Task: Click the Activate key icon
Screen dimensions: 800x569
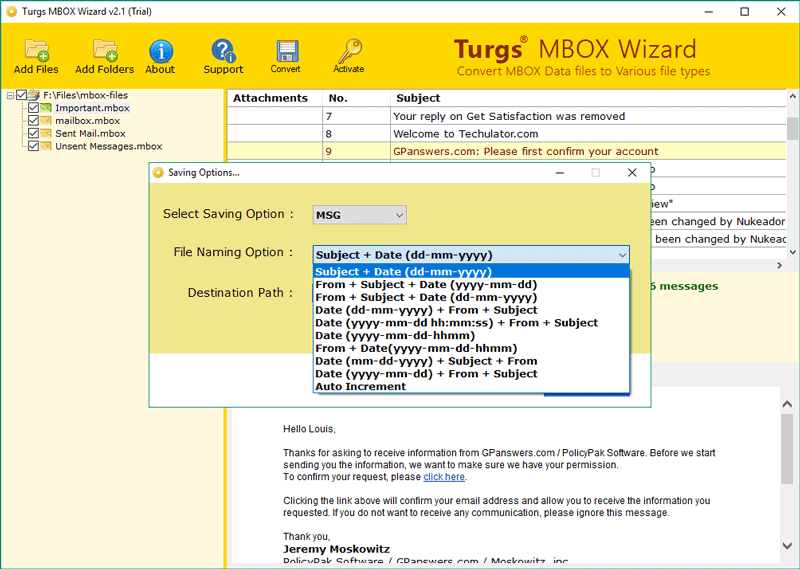Action: click(x=350, y=51)
